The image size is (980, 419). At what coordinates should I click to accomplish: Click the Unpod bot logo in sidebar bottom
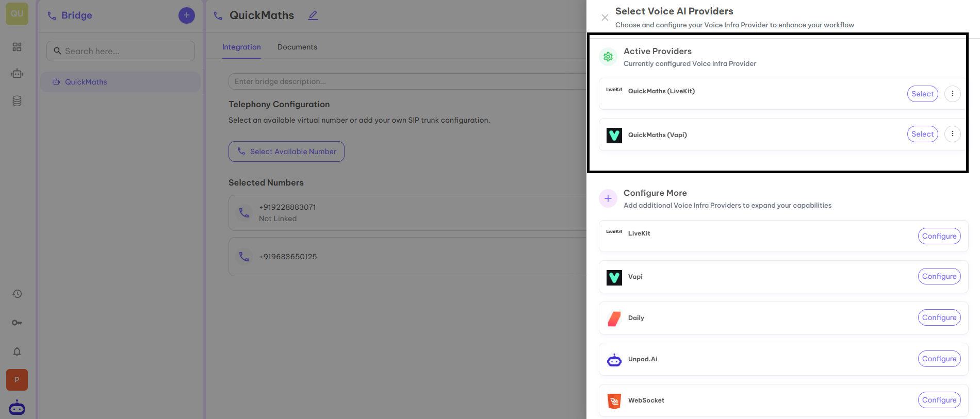point(17,408)
